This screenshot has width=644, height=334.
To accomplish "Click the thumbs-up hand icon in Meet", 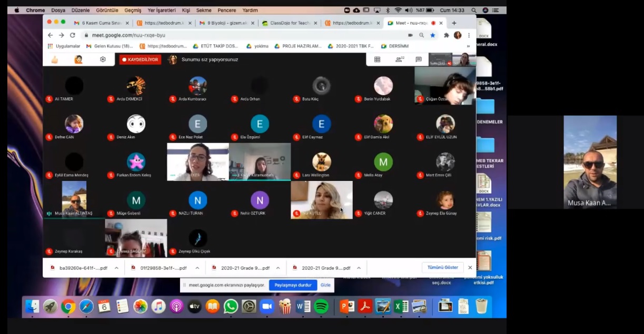I will (54, 59).
